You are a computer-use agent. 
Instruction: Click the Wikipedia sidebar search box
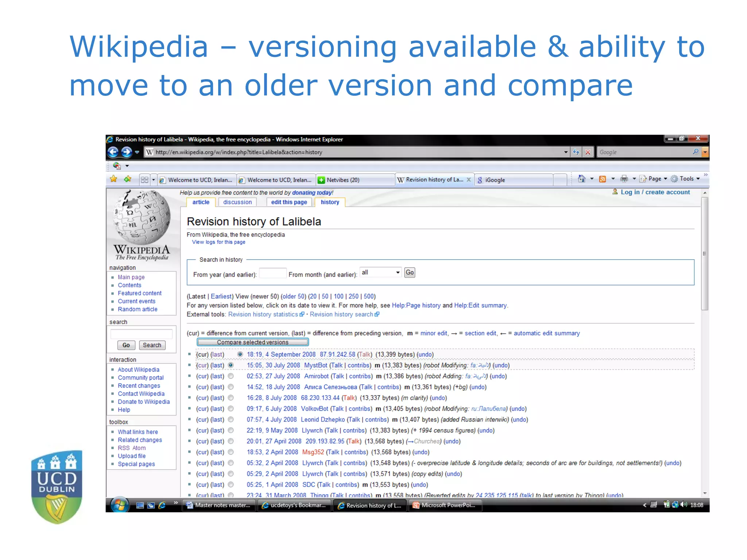[x=141, y=334]
